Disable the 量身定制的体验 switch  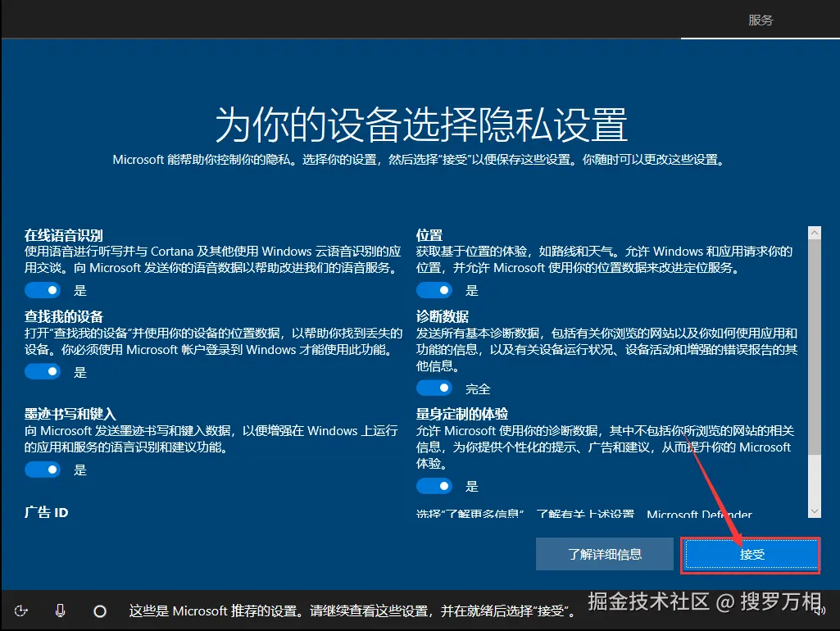(x=434, y=485)
